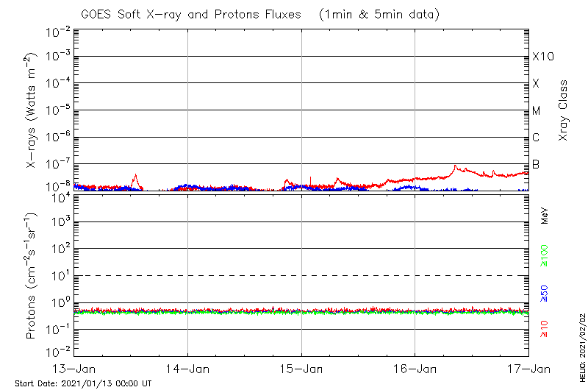
Task: Click the 13-Jan date tick label
Action: pos(74,368)
